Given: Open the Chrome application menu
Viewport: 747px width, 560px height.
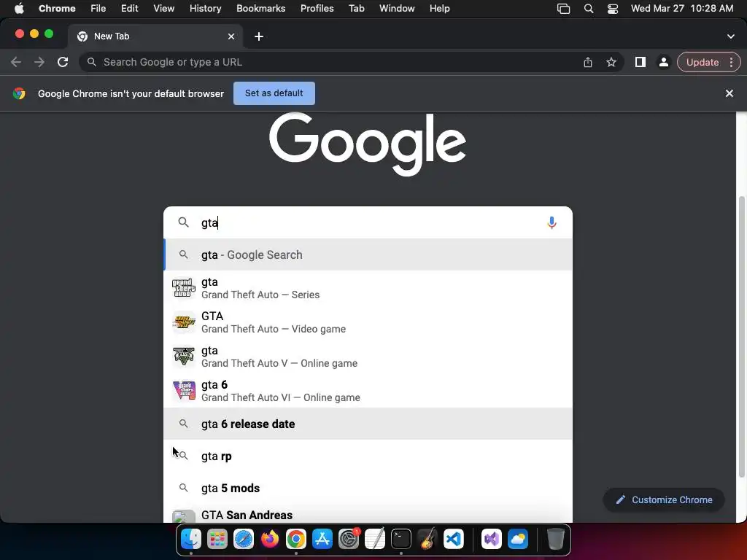Looking at the screenshot, I should tap(57, 8).
